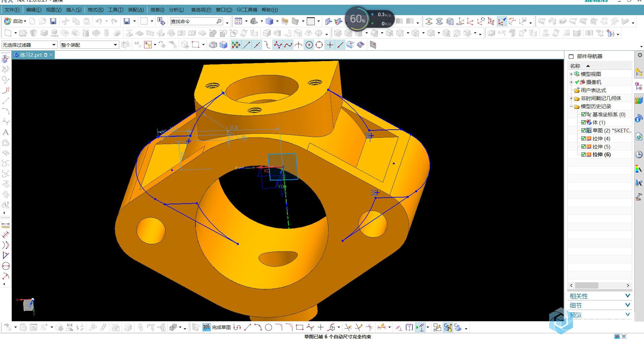This screenshot has width=644, height=339.
Task: Open the 首选项(P) menu
Action: coord(201,10)
